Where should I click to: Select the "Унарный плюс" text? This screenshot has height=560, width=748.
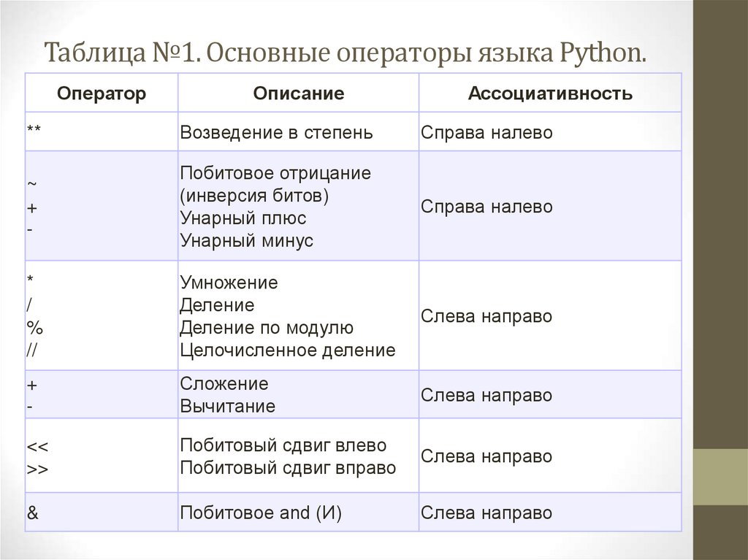(x=243, y=218)
